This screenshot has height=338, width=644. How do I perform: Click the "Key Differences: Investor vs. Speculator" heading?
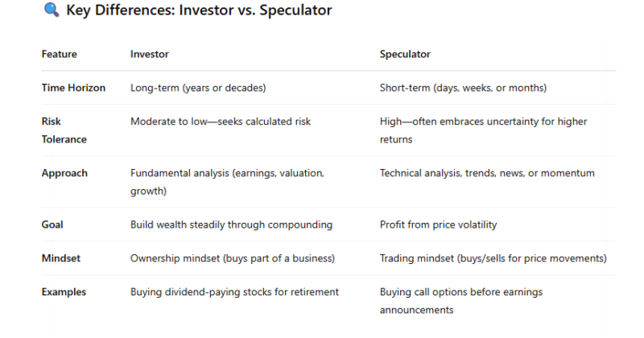click(199, 11)
